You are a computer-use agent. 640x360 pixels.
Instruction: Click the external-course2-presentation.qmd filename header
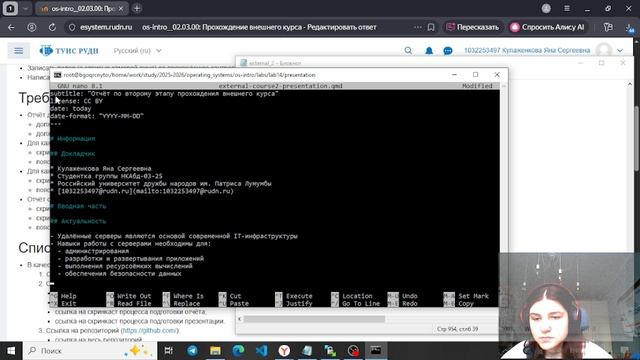(280, 86)
